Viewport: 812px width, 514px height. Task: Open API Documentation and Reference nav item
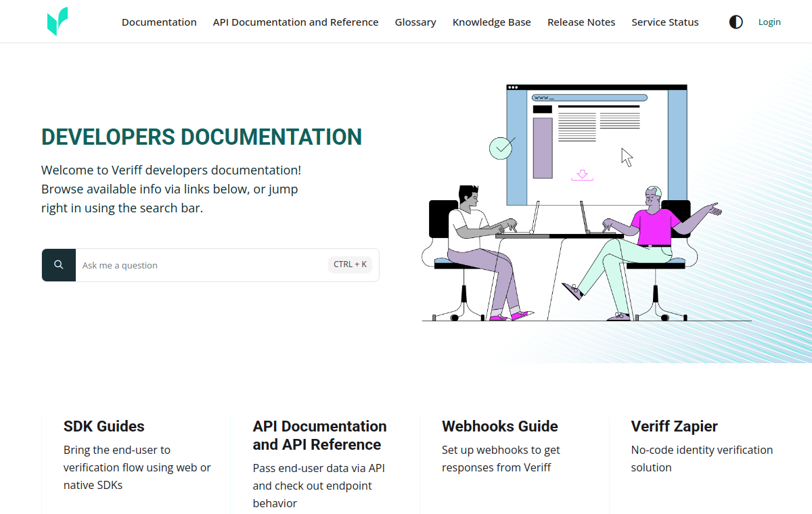(296, 22)
